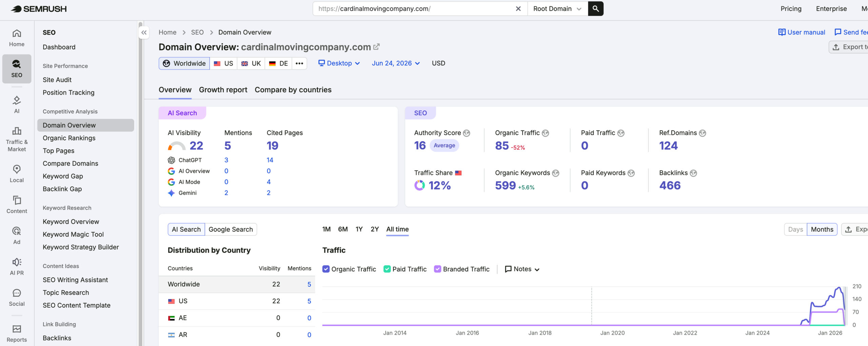This screenshot has height=346, width=868.
Task: Open AI section in left rail
Action: click(17, 104)
